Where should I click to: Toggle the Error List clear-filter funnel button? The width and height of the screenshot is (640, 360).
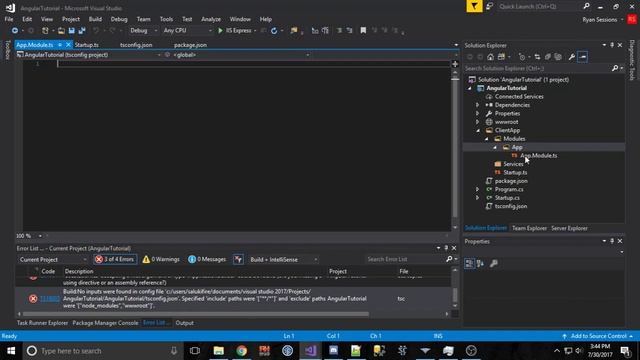coord(238,259)
